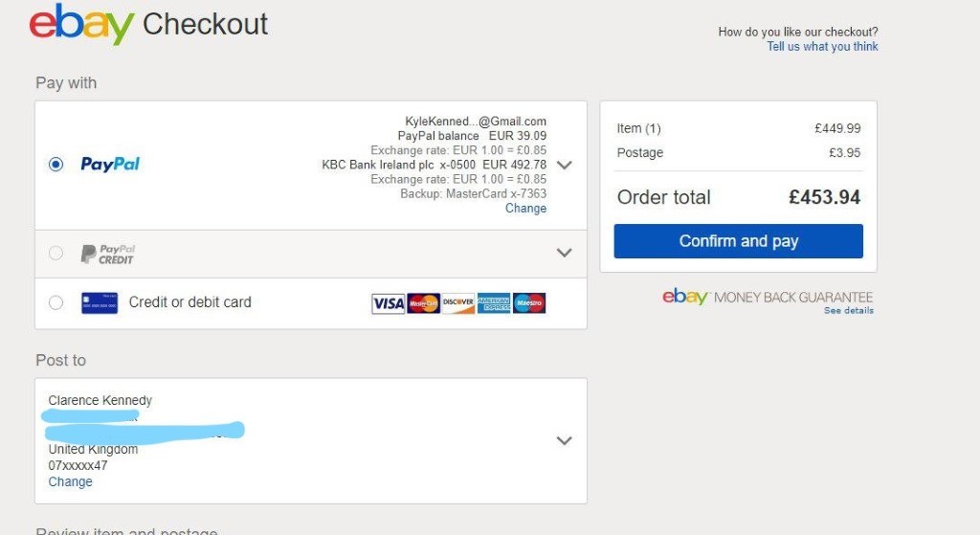Click Change under the postal address

pos(71,482)
